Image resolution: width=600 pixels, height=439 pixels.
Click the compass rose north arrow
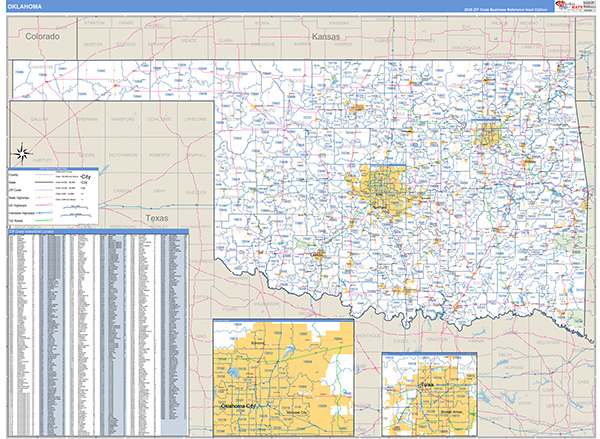point(23,153)
